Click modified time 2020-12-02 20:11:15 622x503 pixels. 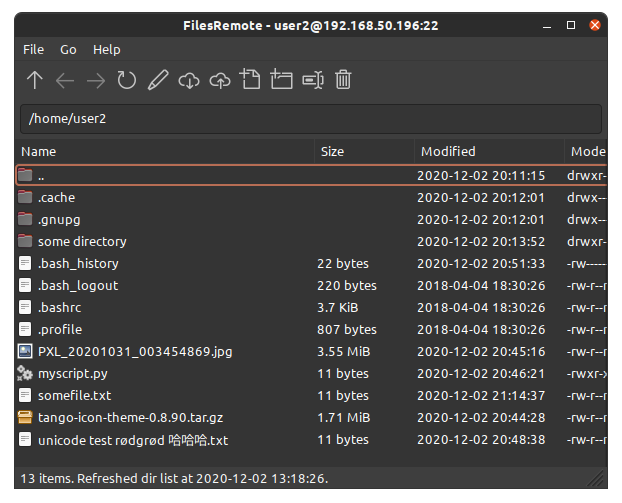click(x=481, y=175)
